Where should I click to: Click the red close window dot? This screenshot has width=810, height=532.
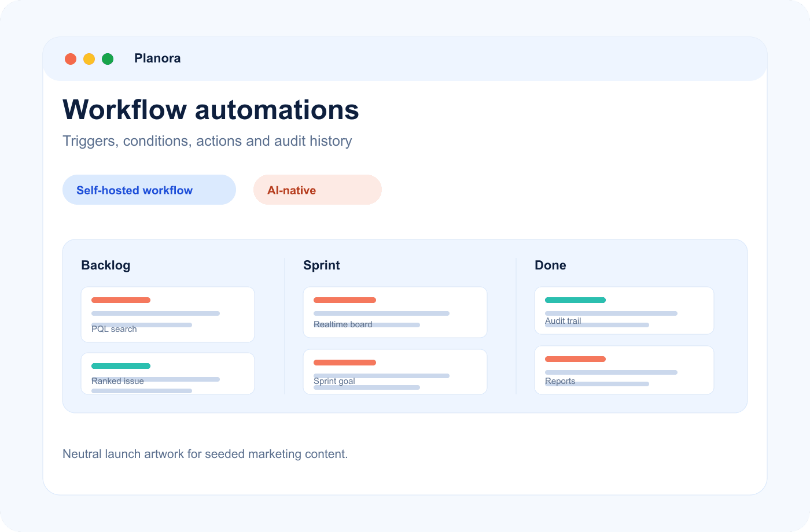click(x=71, y=59)
